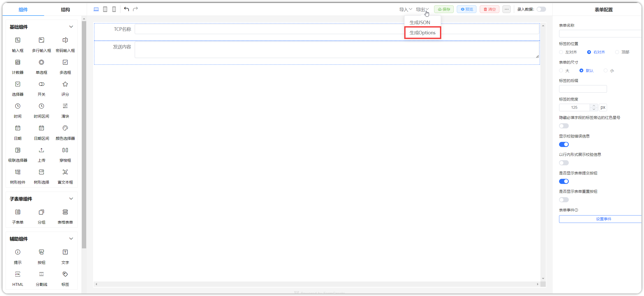This screenshot has width=644, height=296.
Task: Select the HTML auxiliary component
Action: pyautogui.click(x=18, y=279)
